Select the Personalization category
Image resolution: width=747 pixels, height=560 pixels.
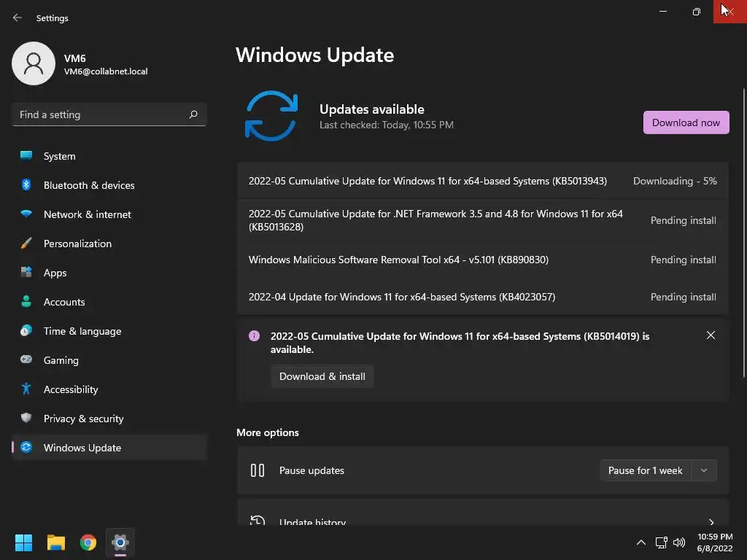[109, 244]
